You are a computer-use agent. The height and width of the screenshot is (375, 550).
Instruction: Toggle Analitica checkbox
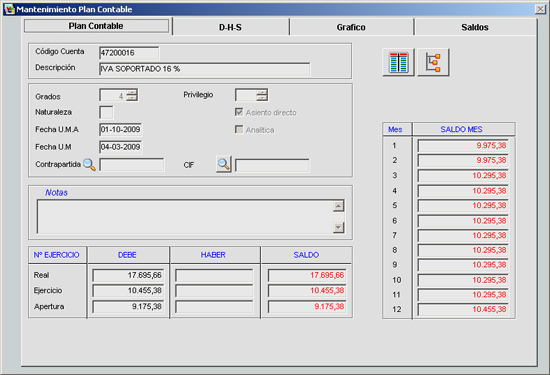tap(239, 129)
